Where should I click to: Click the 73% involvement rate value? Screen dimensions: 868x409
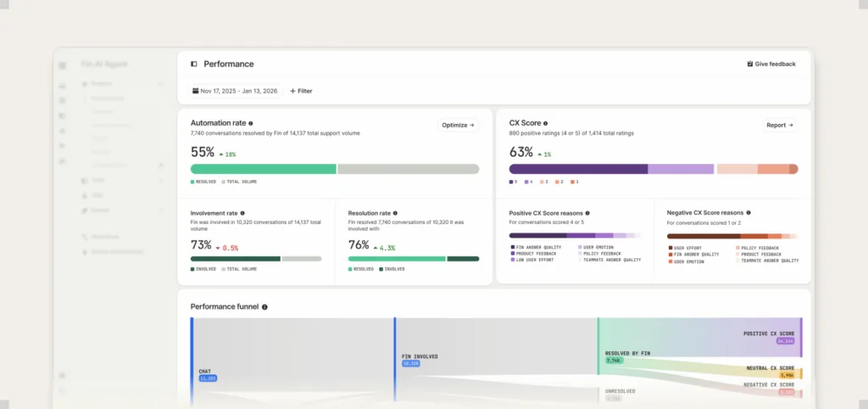pos(201,245)
